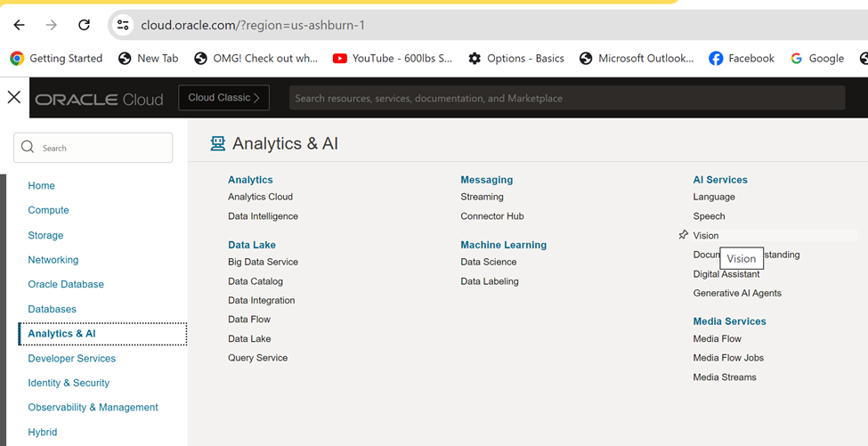The width and height of the screenshot is (868, 446).
Task: Open the Media Services section heading
Action: click(730, 321)
